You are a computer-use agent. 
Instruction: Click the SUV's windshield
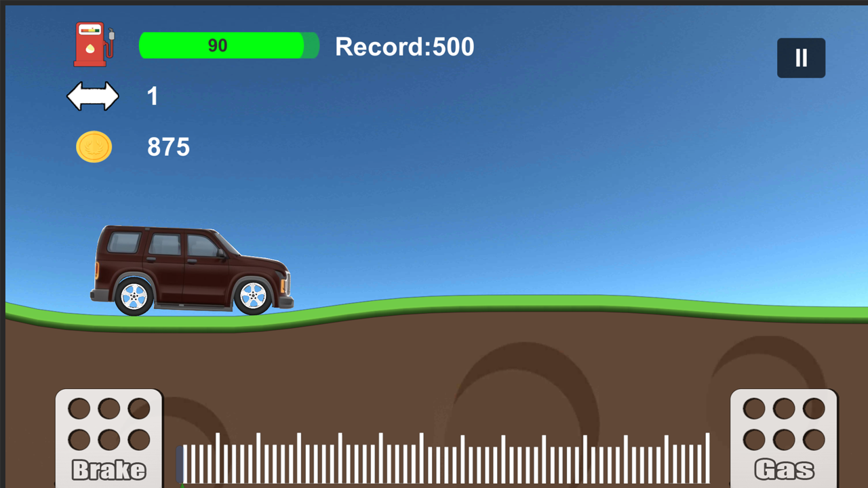pos(226,243)
